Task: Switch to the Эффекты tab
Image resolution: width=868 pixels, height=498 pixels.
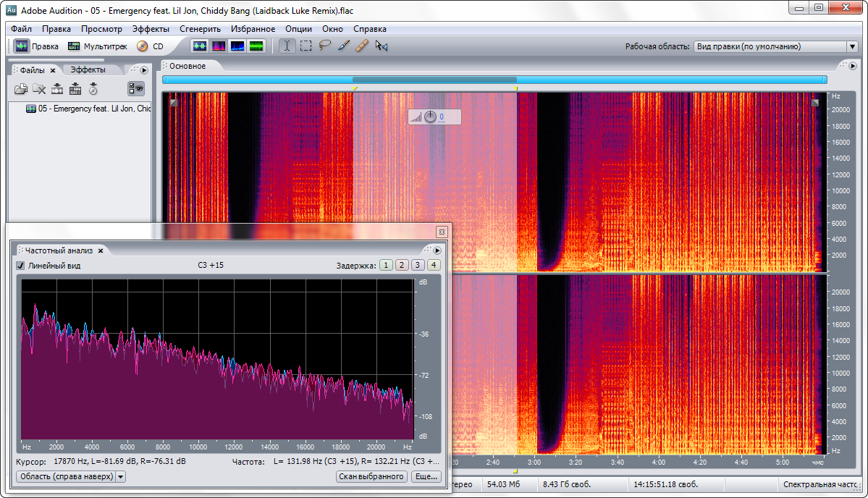Action: point(88,69)
